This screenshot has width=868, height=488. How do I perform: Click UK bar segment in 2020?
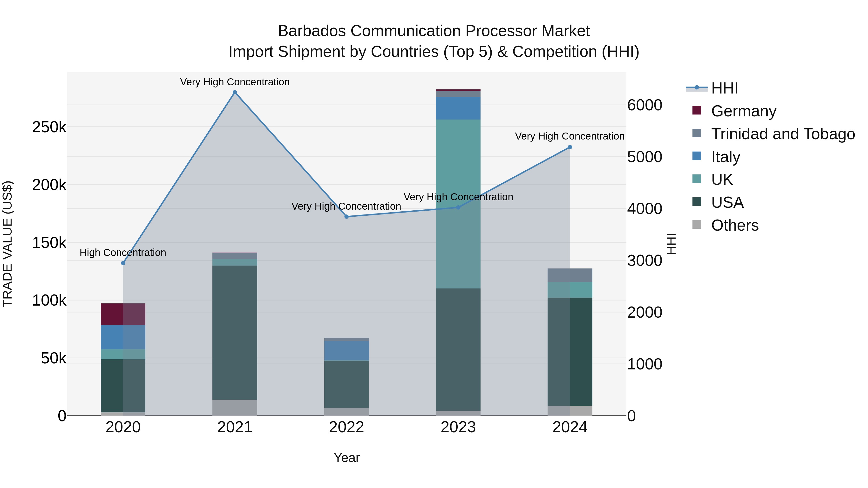123,354
